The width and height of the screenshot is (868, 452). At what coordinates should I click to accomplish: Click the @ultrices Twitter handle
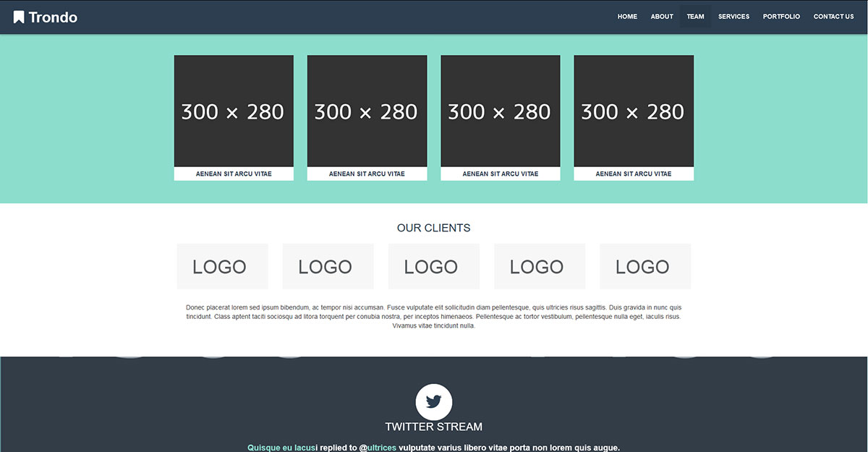(x=378, y=448)
